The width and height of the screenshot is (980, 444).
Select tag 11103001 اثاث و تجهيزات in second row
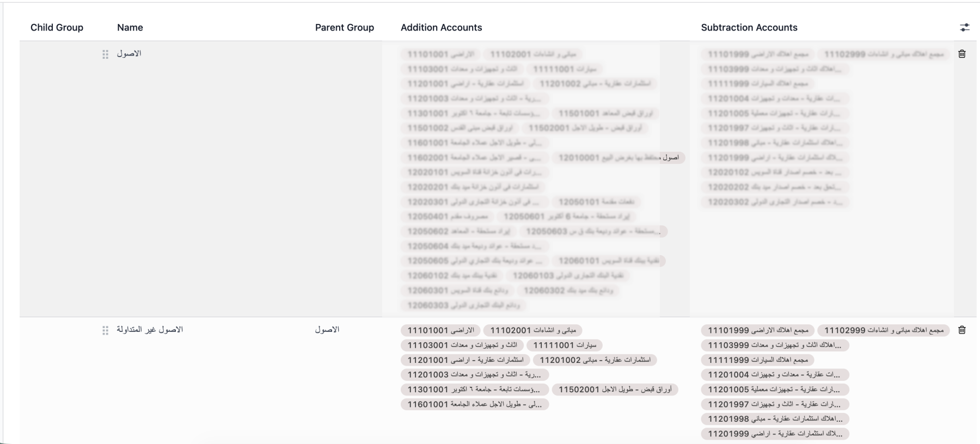[x=462, y=345]
